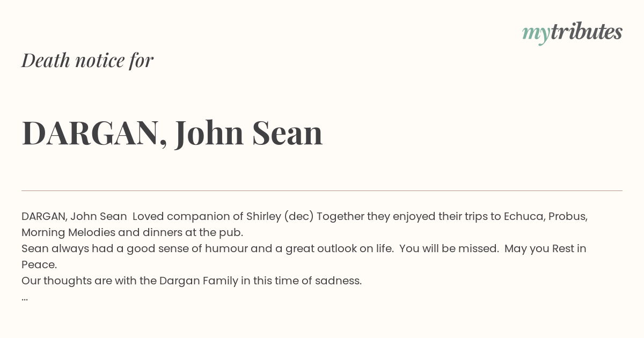This screenshot has height=338, width=644.
Task: Select the word "Echuca" in the notice
Action: [524, 216]
